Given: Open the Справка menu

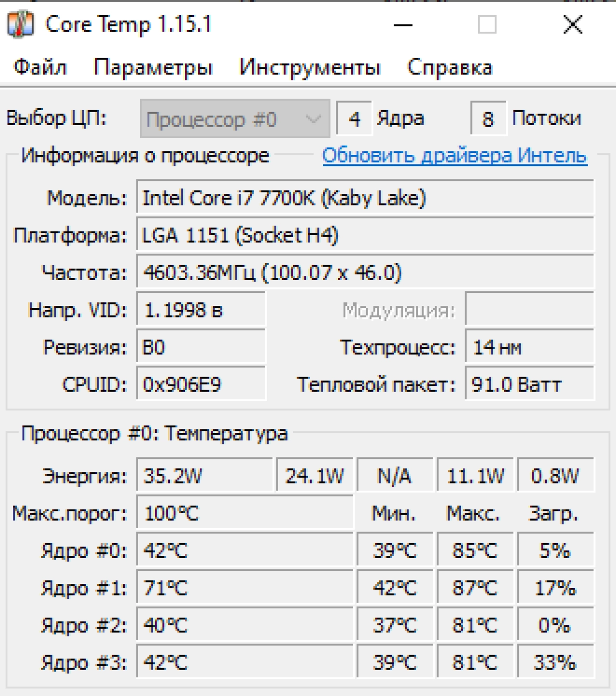Looking at the screenshot, I should click(449, 67).
